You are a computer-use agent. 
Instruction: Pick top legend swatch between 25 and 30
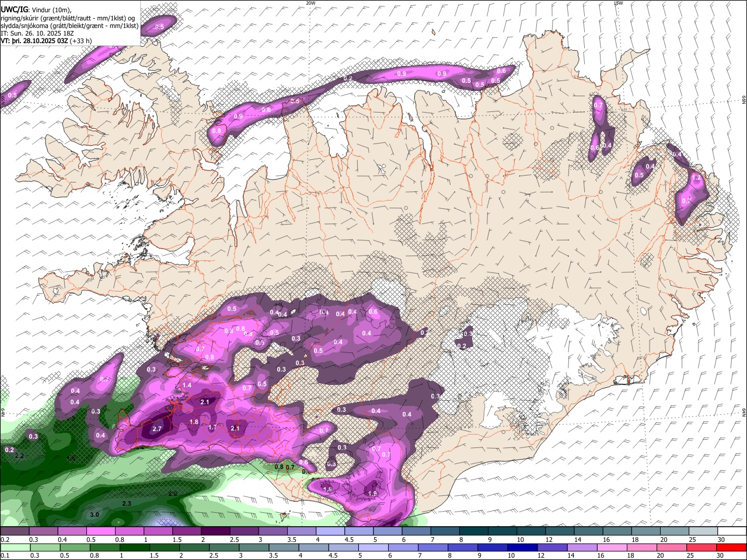pos(703,531)
